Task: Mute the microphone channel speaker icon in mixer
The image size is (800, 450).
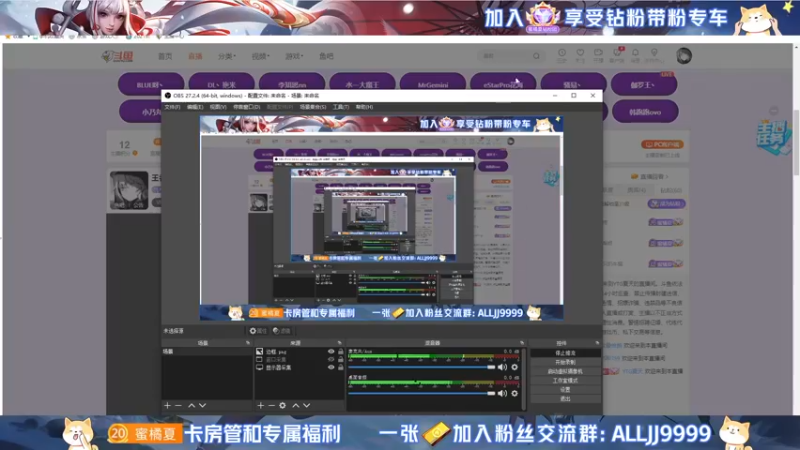Action: [x=503, y=367]
